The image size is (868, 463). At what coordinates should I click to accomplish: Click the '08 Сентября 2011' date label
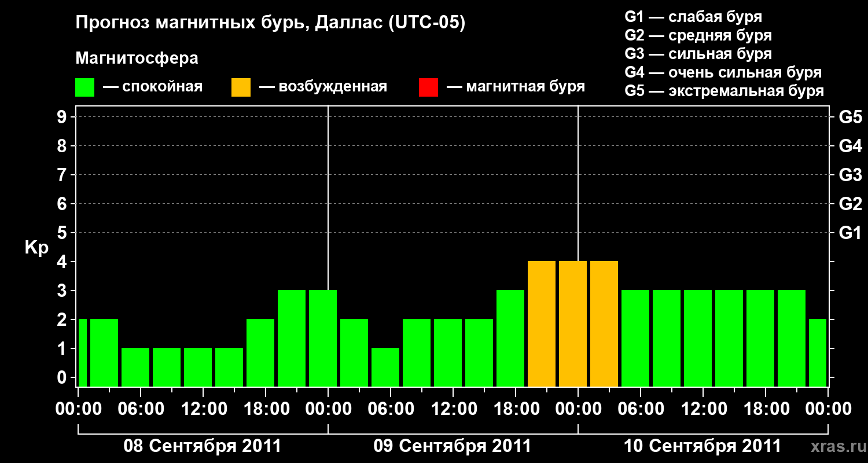pos(203,446)
